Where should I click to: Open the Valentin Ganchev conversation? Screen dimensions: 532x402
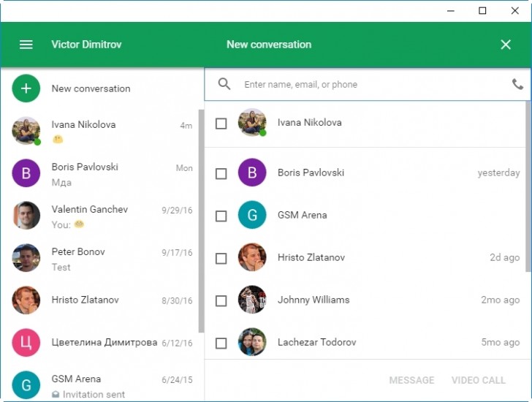coord(102,216)
